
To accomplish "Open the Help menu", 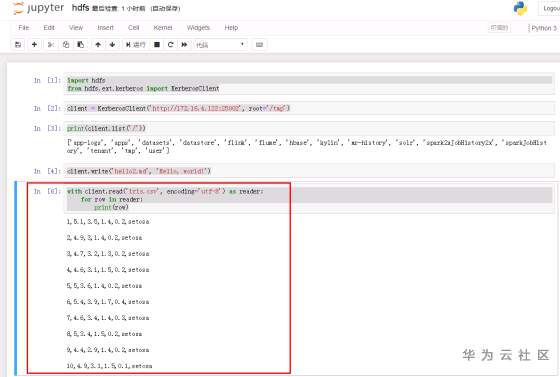I will pos(231,27).
